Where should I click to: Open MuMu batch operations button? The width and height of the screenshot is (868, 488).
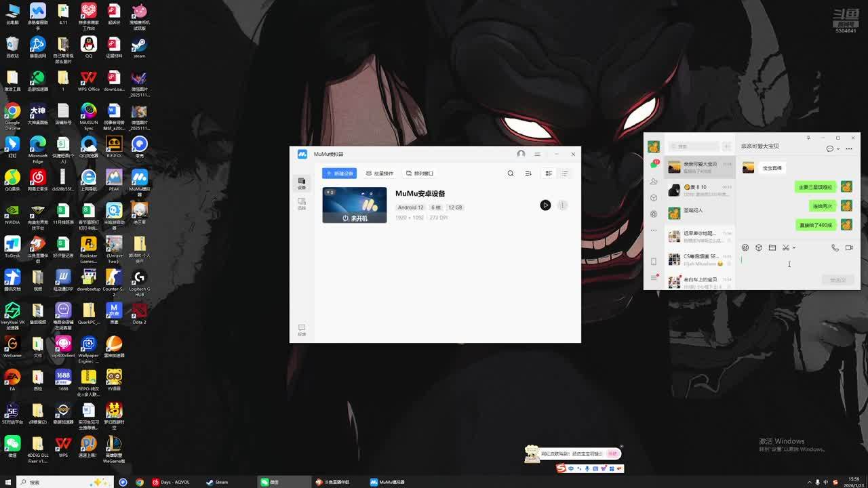tap(380, 174)
